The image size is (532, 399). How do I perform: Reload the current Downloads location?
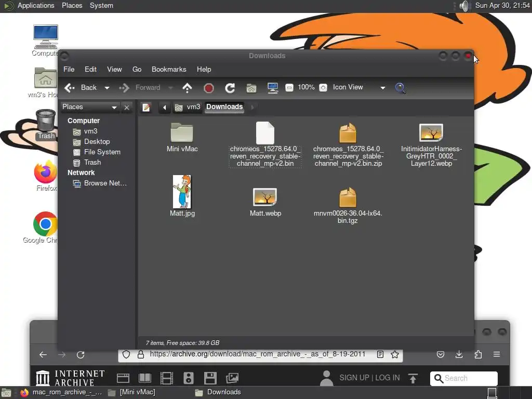(230, 88)
